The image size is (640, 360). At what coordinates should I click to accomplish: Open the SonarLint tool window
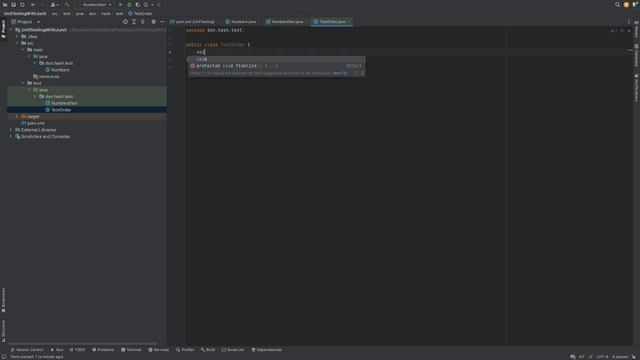[233, 350]
